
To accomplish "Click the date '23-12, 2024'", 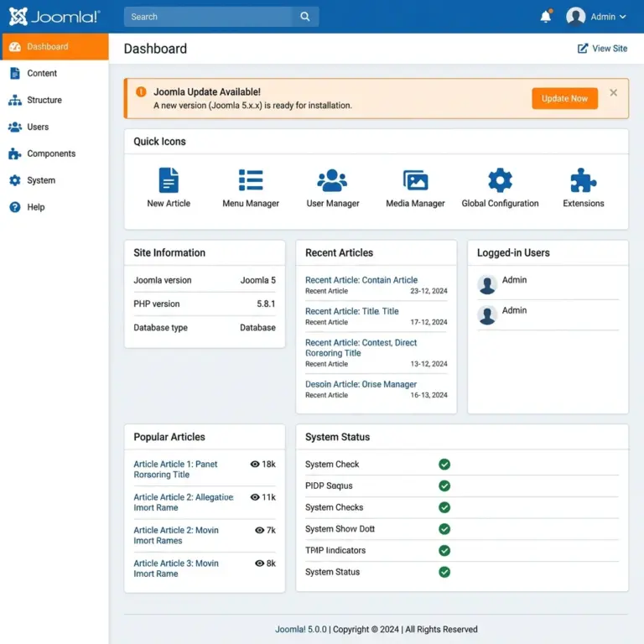I will 428,291.
